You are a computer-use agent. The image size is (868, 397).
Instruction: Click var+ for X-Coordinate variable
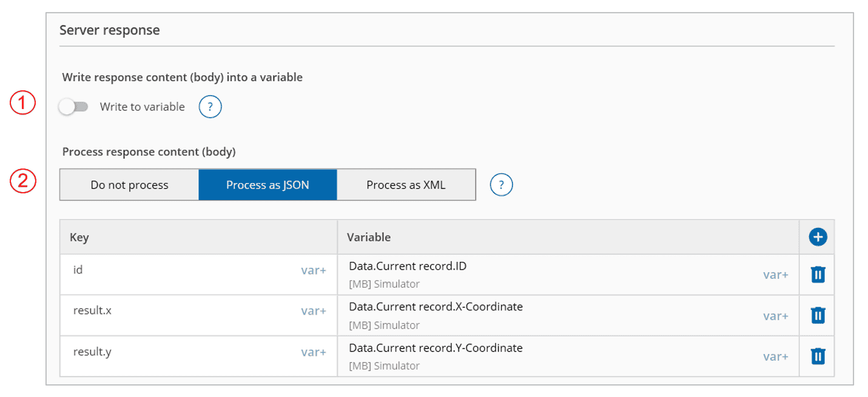pyautogui.click(x=776, y=316)
